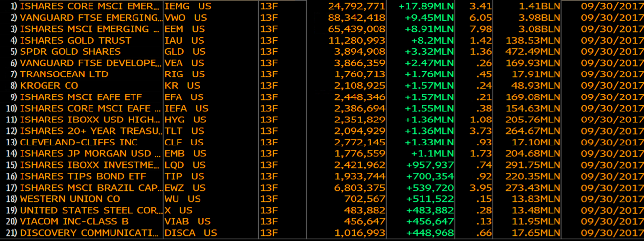644x241 pixels.
Task: Select ISHARES 20+ YEAR TREASU... holding
Action: point(91,131)
